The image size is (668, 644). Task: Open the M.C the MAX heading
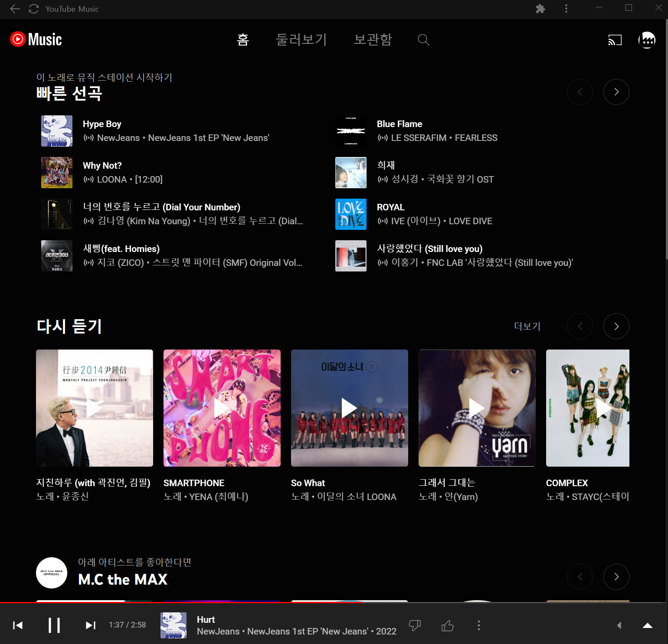pos(123,579)
